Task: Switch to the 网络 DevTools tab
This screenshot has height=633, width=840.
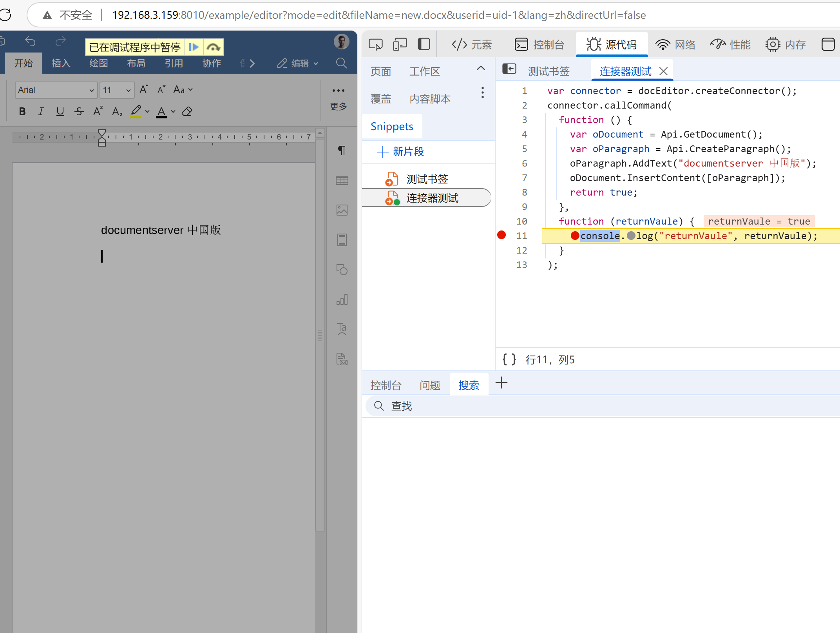Action: coord(675,45)
